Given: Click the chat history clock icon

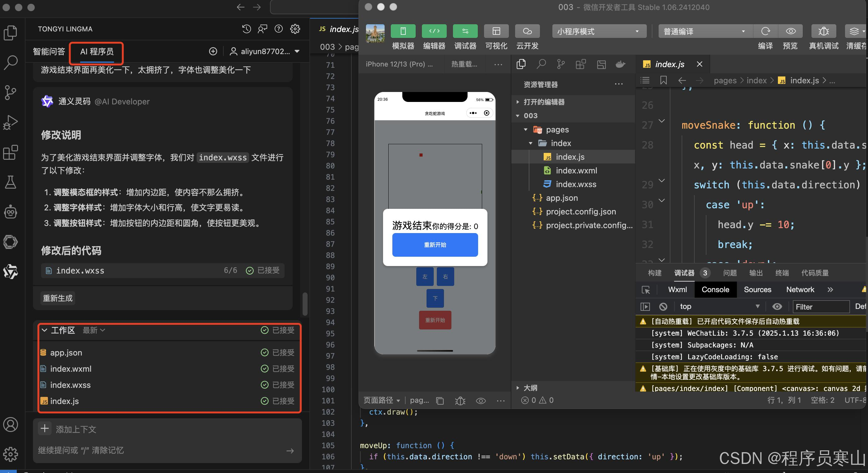Looking at the screenshot, I should (x=246, y=29).
